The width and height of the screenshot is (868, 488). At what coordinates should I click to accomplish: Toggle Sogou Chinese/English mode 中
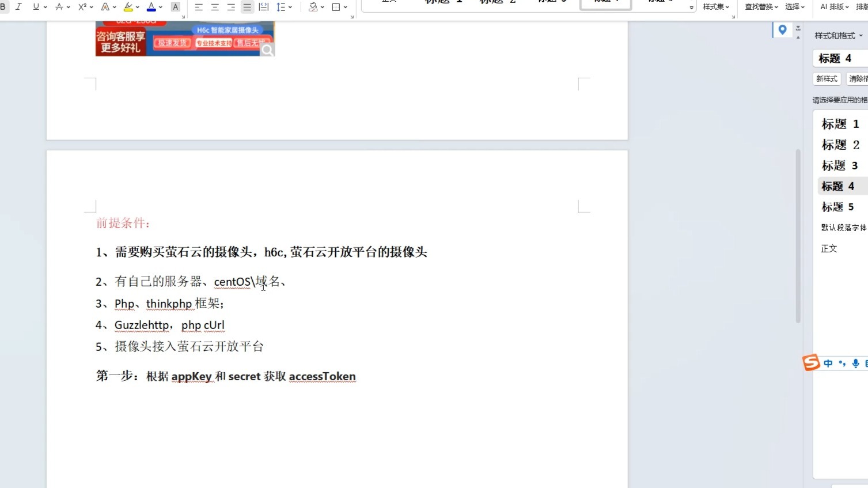click(828, 363)
